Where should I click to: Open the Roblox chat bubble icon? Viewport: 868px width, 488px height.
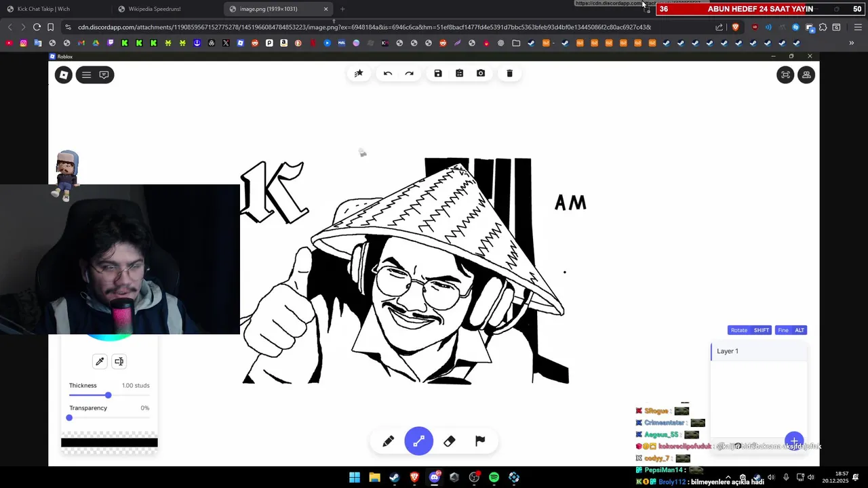[104, 75]
